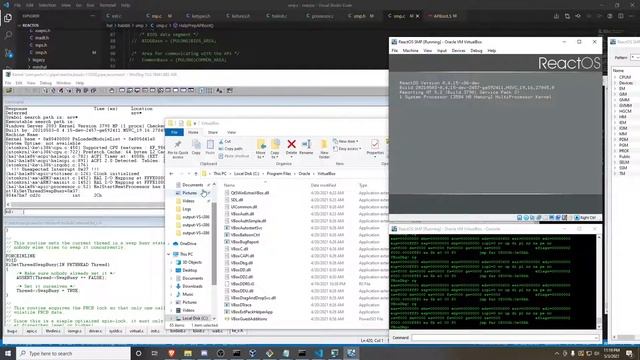Open File Explorer taskbar icon

click(188, 353)
